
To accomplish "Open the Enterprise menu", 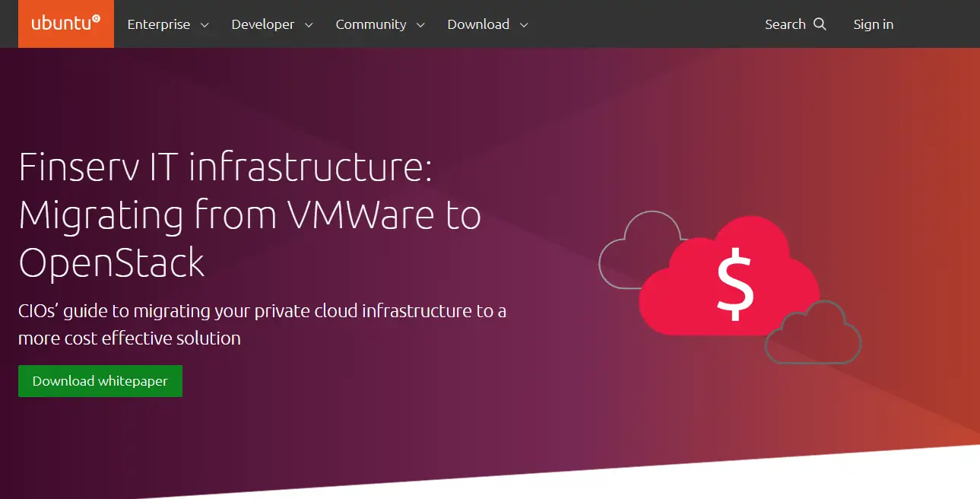I will click(158, 24).
